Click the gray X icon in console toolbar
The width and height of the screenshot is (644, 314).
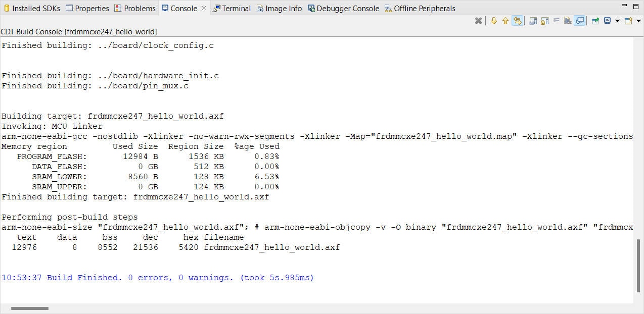point(478,21)
